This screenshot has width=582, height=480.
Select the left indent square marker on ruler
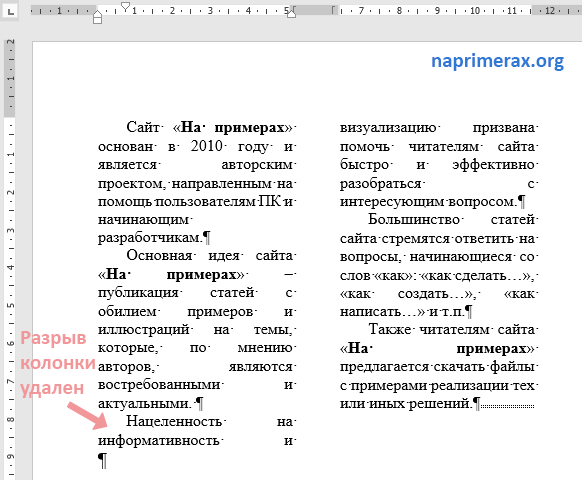click(x=98, y=20)
